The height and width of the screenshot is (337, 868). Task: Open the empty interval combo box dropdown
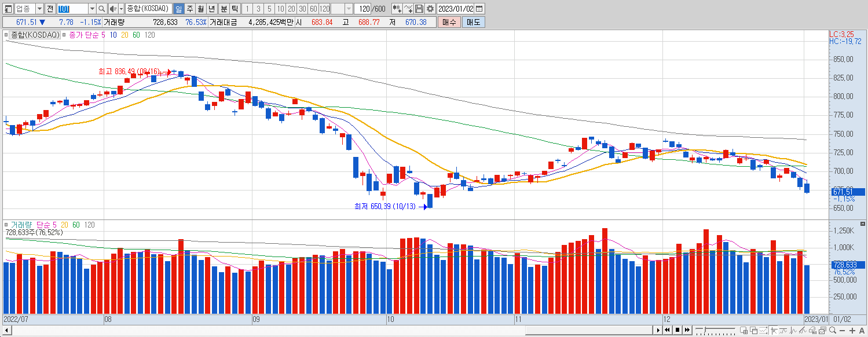point(349,9)
